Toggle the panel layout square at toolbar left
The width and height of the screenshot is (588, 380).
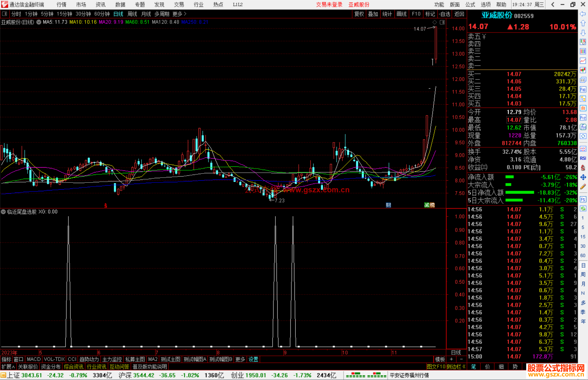5,14
